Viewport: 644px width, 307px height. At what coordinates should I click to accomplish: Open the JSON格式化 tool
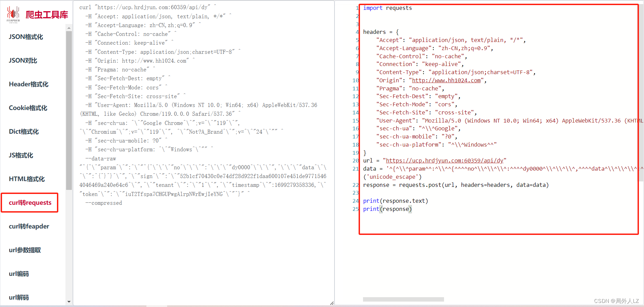click(x=26, y=37)
